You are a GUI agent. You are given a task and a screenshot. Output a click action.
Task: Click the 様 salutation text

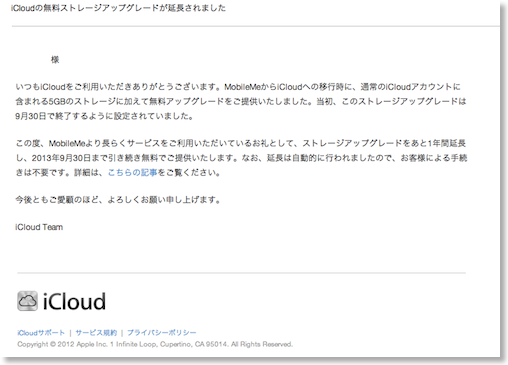coord(55,60)
